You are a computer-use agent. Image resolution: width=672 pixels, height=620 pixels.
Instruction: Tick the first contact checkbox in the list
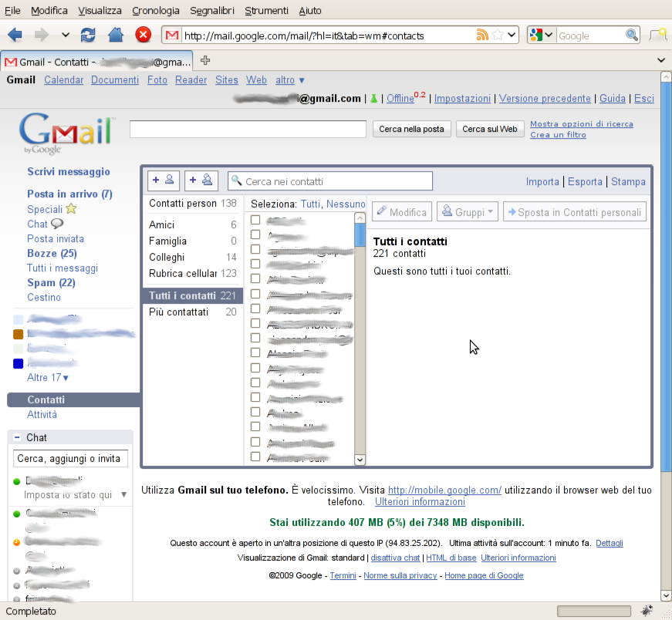255,220
